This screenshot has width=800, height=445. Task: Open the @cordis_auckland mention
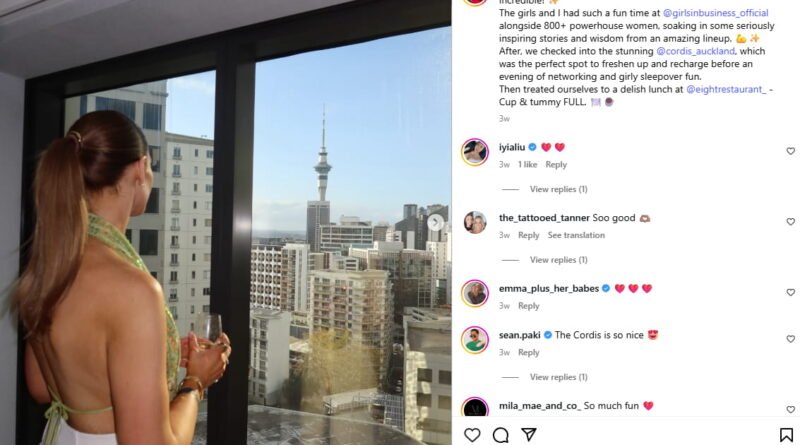point(696,51)
